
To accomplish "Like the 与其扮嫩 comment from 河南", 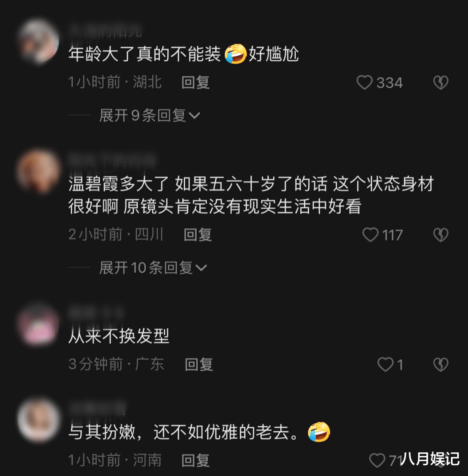I will (x=377, y=461).
